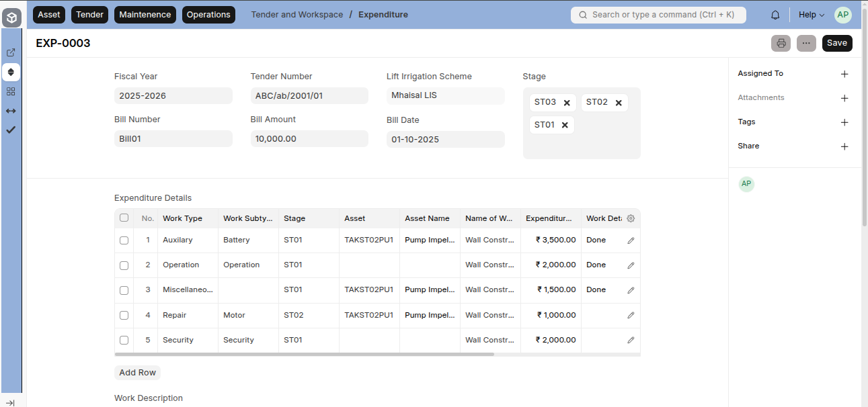Click the checkmark icon in left sidebar

(x=11, y=130)
